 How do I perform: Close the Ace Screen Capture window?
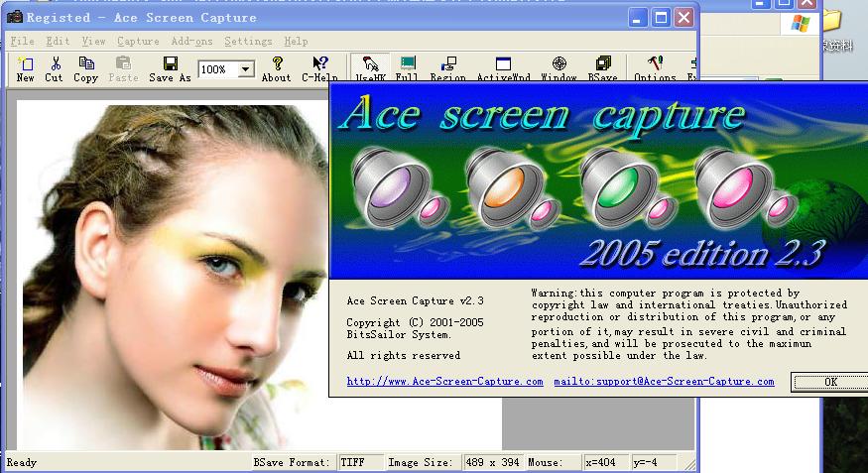coord(684,18)
